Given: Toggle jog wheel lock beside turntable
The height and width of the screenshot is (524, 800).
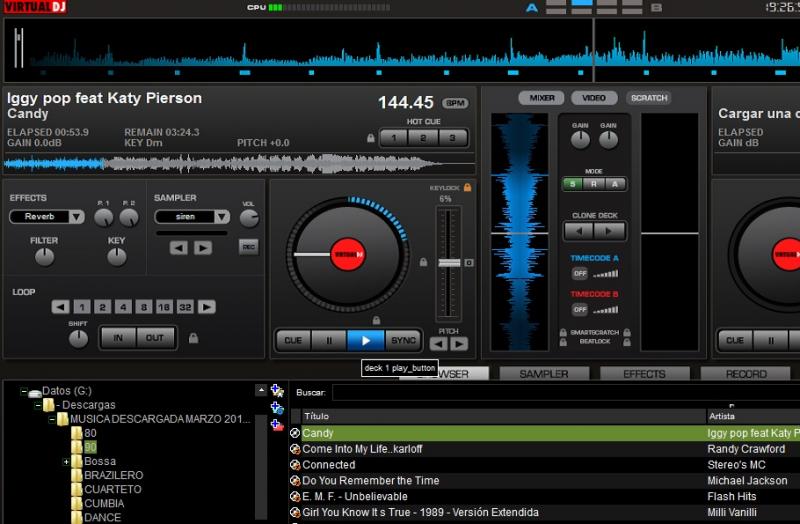Looking at the screenshot, I should point(423,262).
